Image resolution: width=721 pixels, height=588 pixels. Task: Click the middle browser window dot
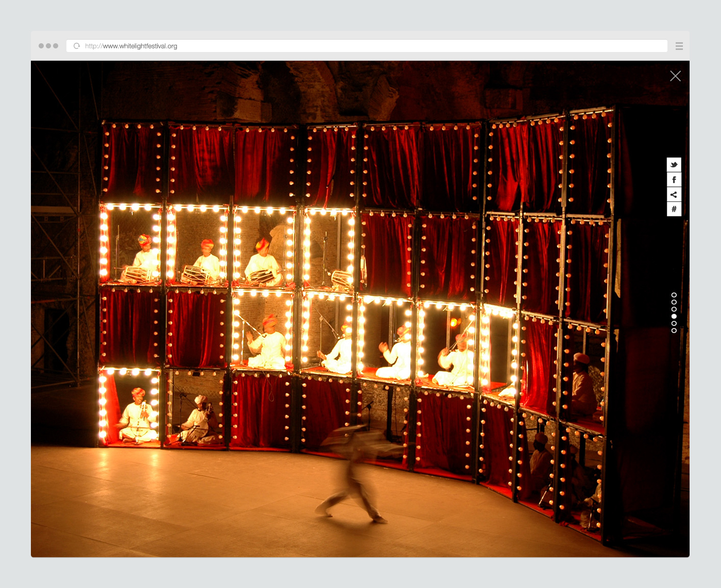(49, 45)
